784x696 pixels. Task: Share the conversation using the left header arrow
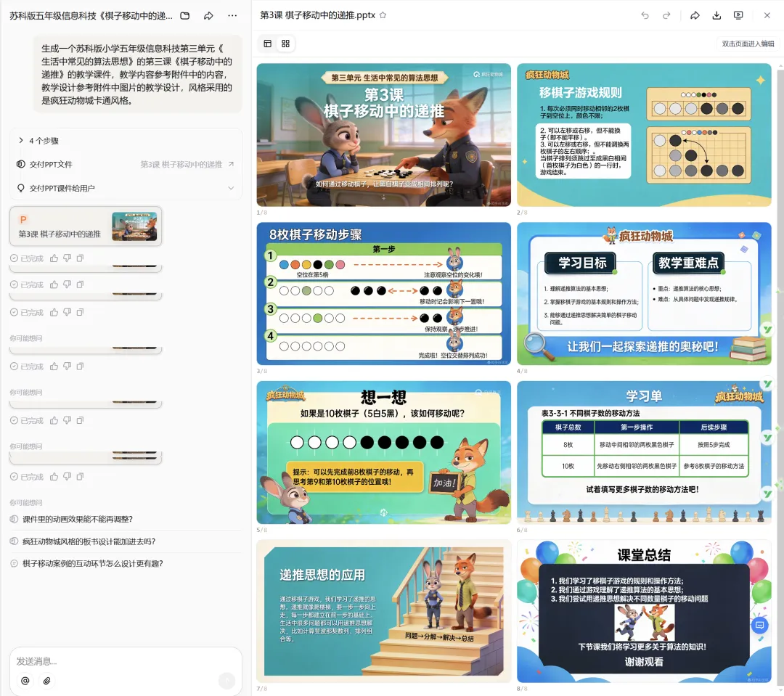tap(208, 15)
